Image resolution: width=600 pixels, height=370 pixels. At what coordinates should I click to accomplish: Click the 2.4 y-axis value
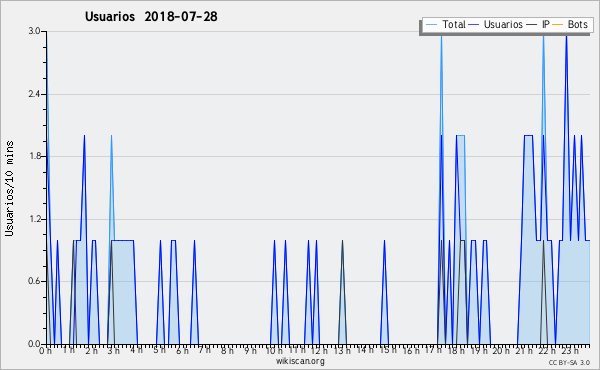point(35,94)
